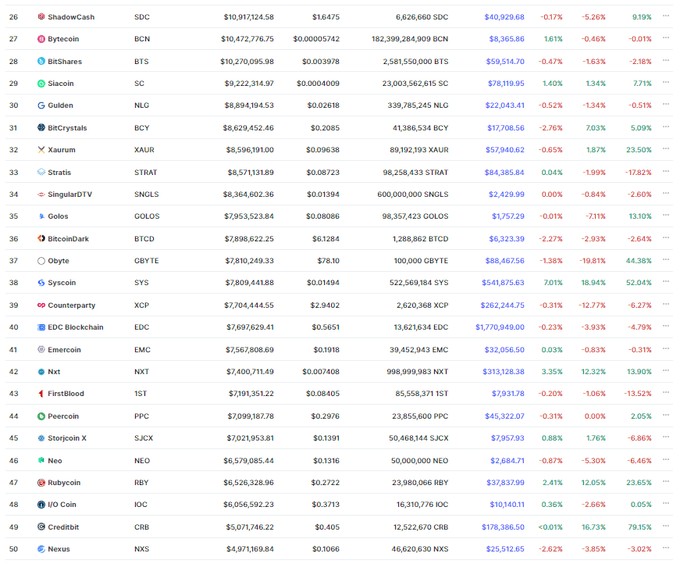Open the Emercoin name link
The height and width of the screenshot is (564, 680).
click(64, 349)
